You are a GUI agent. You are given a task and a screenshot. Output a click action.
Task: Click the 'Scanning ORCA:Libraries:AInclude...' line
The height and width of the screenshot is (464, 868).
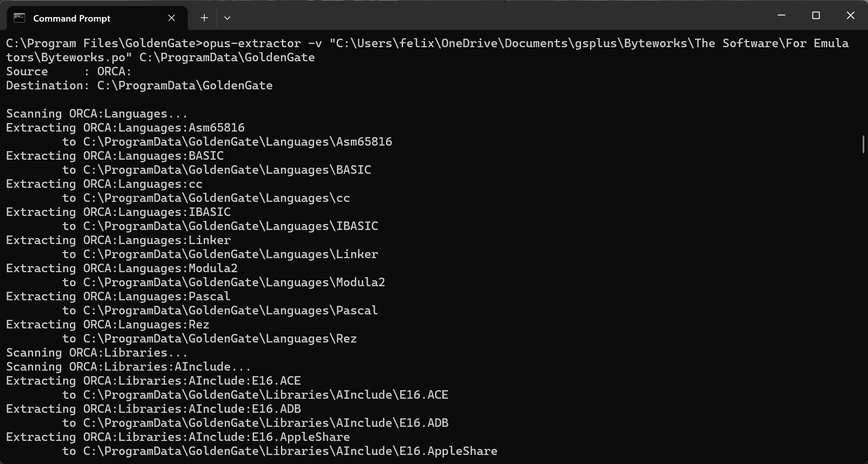[x=128, y=367]
